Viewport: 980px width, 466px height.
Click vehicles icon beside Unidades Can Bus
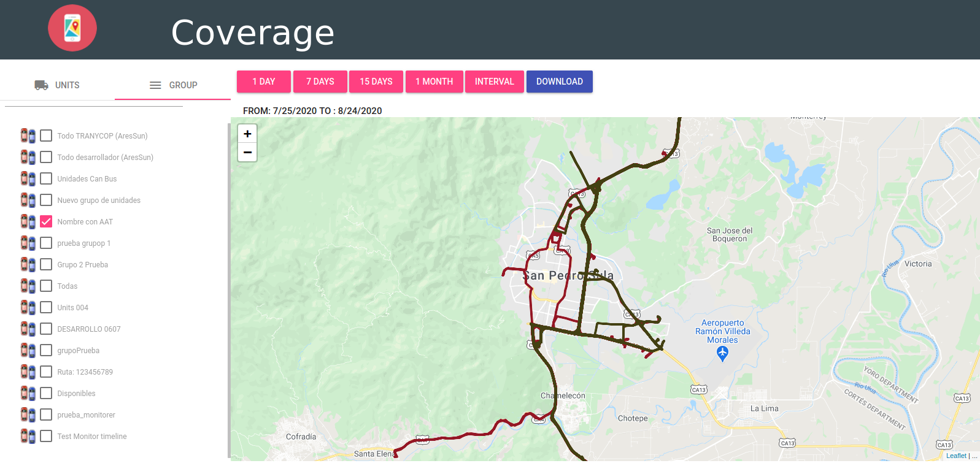tap(28, 178)
